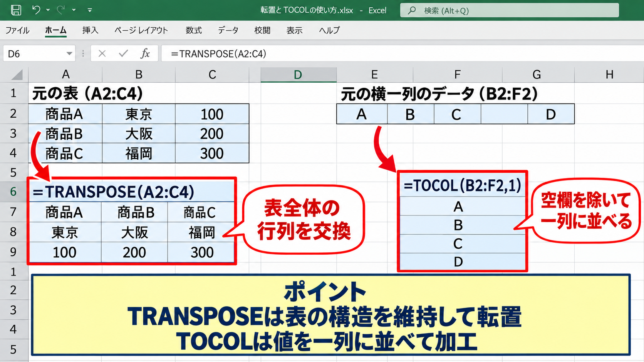Select cell containing 大阪 in row 8
The width and height of the screenshot is (644, 362).
(x=134, y=232)
